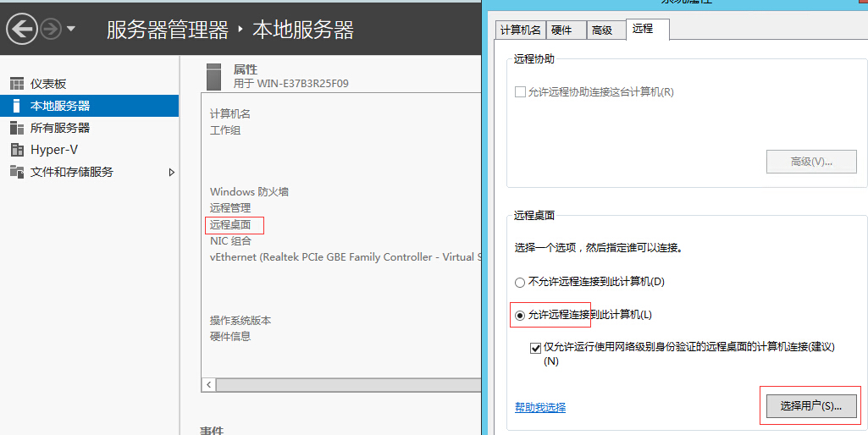Click the 仪表板 dashboard icon
This screenshot has height=435, width=868.
16,84
